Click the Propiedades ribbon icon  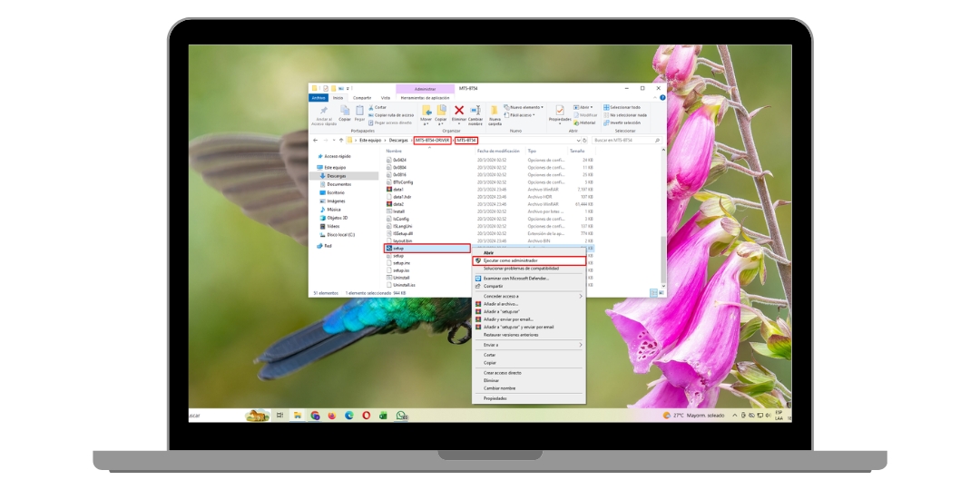click(560, 111)
